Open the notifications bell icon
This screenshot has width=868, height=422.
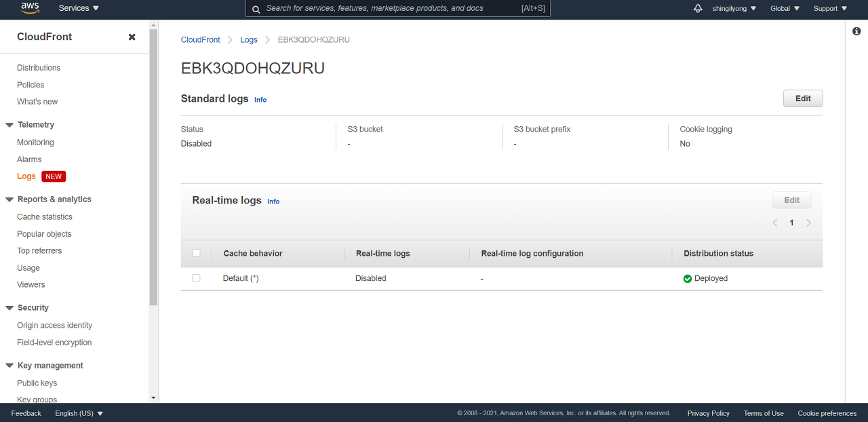click(698, 8)
